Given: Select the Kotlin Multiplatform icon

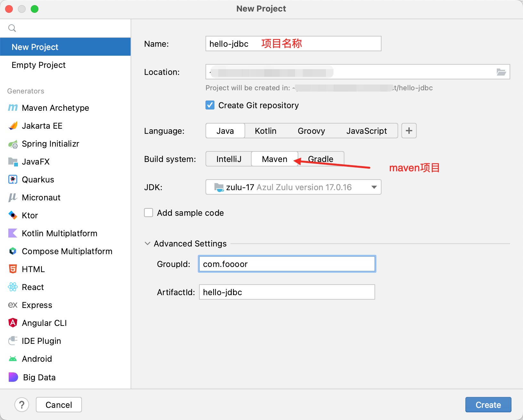Looking at the screenshot, I should pyautogui.click(x=13, y=233).
